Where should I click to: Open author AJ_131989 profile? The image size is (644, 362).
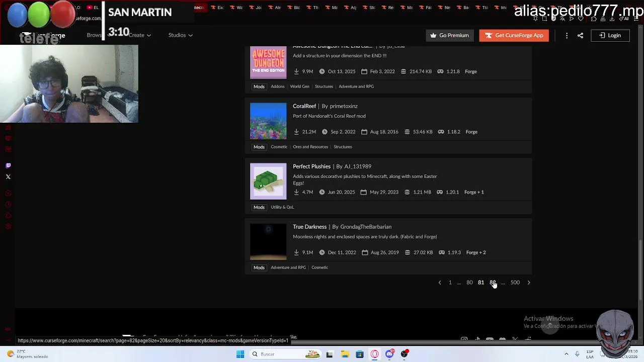[x=358, y=166]
